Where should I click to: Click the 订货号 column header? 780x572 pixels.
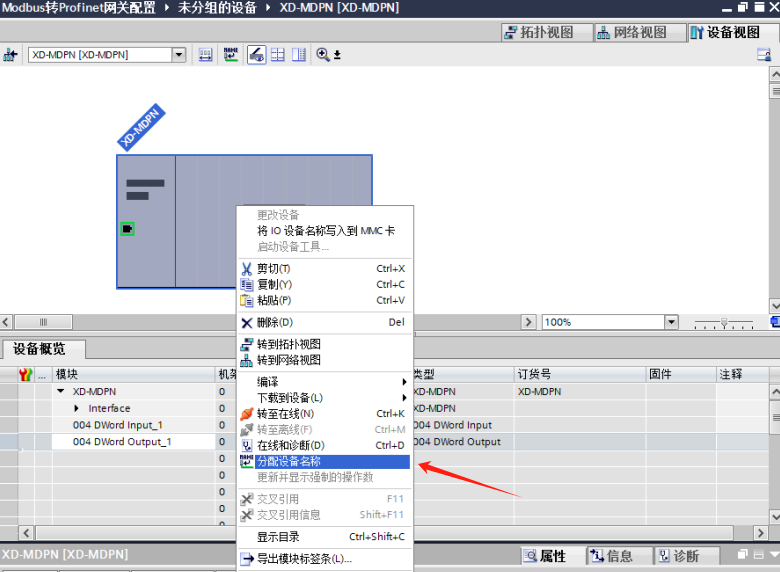(580, 374)
